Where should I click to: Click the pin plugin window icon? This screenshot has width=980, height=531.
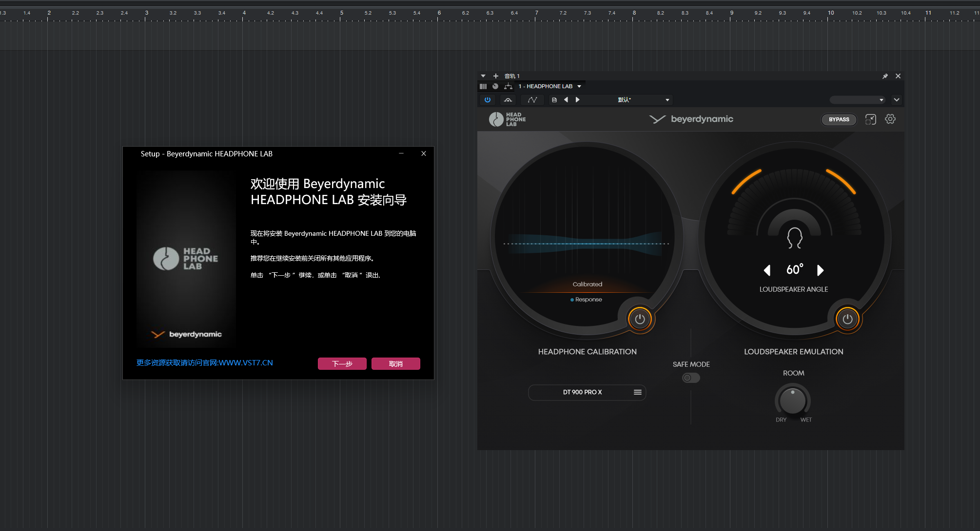tap(885, 76)
